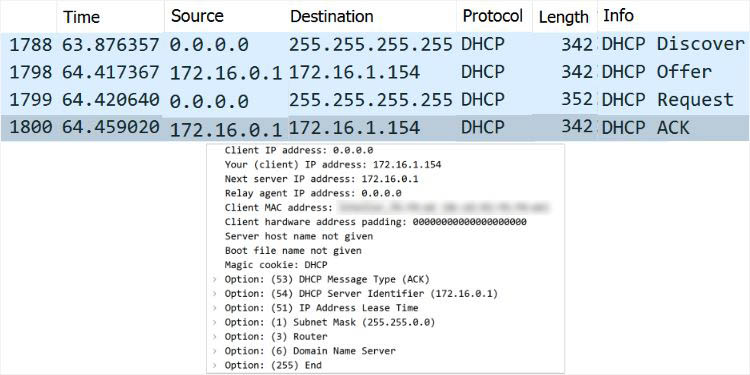Select packet 1800 DHCP ACK row
This screenshot has width=750, height=375.
coord(375,128)
